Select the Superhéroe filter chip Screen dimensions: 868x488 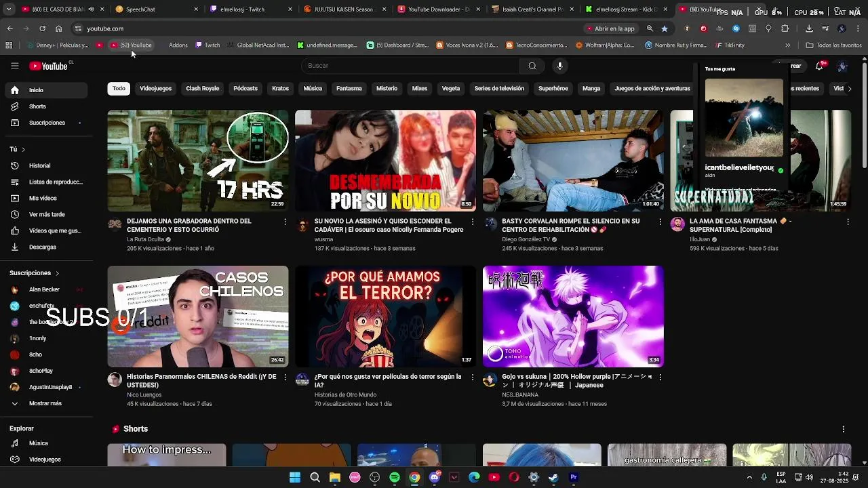pyautogui.click(x=553, y=89)
